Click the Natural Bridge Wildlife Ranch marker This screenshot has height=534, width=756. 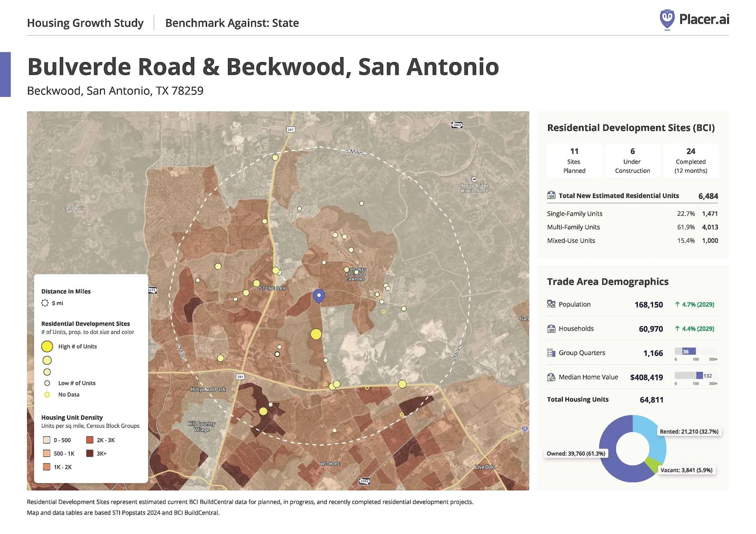coord(474,179)
